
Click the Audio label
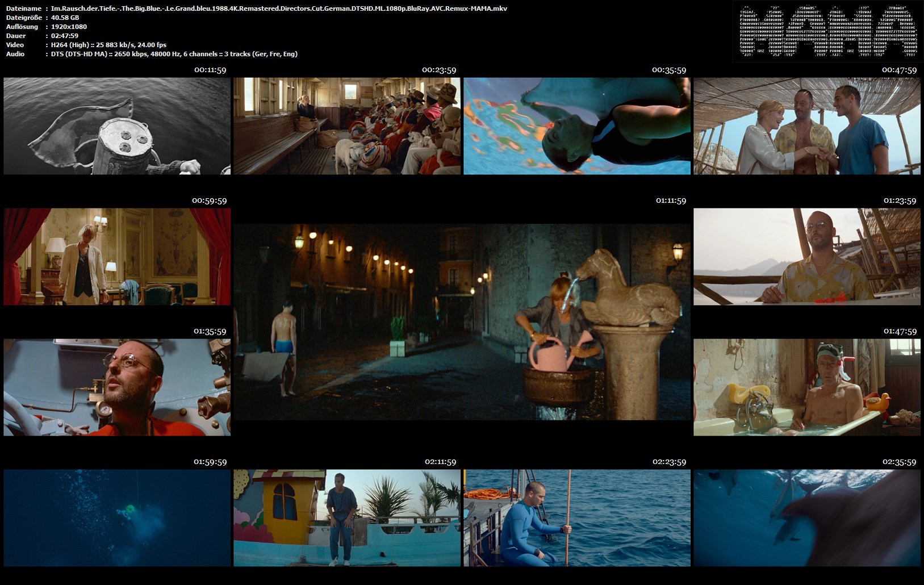[15, 54]
